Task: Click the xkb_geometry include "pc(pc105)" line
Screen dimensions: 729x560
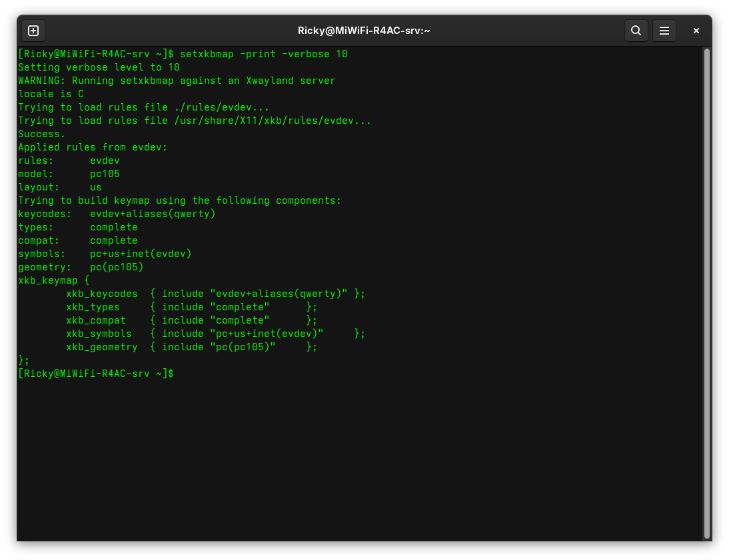Action: 191,347
